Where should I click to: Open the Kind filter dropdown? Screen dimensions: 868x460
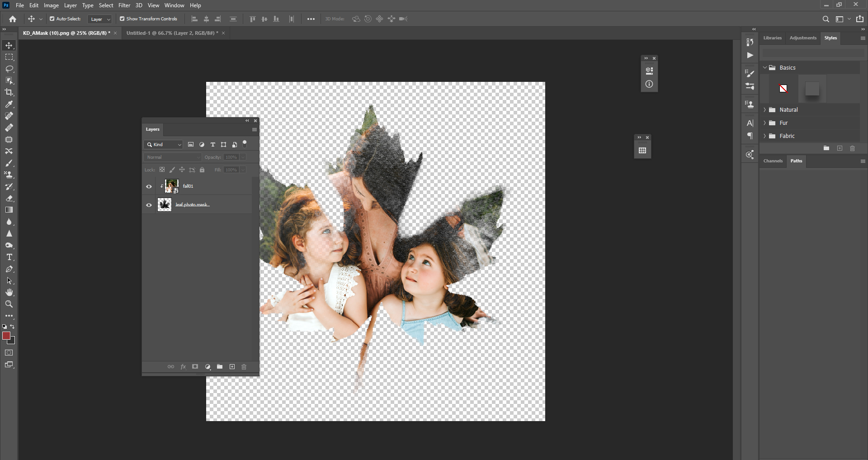point(164,145)
